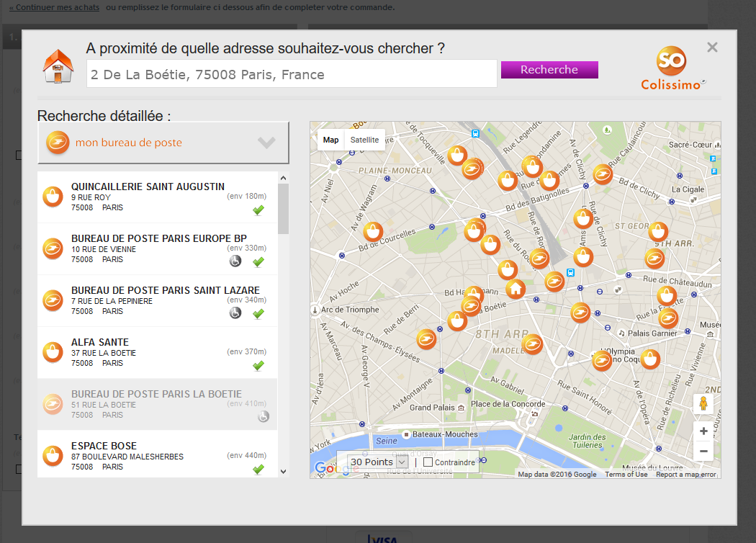Select 'BUREAU DE POSTE PARIS LA BOETIE' entry
This screenshot has height=543, width=756.
157,405
